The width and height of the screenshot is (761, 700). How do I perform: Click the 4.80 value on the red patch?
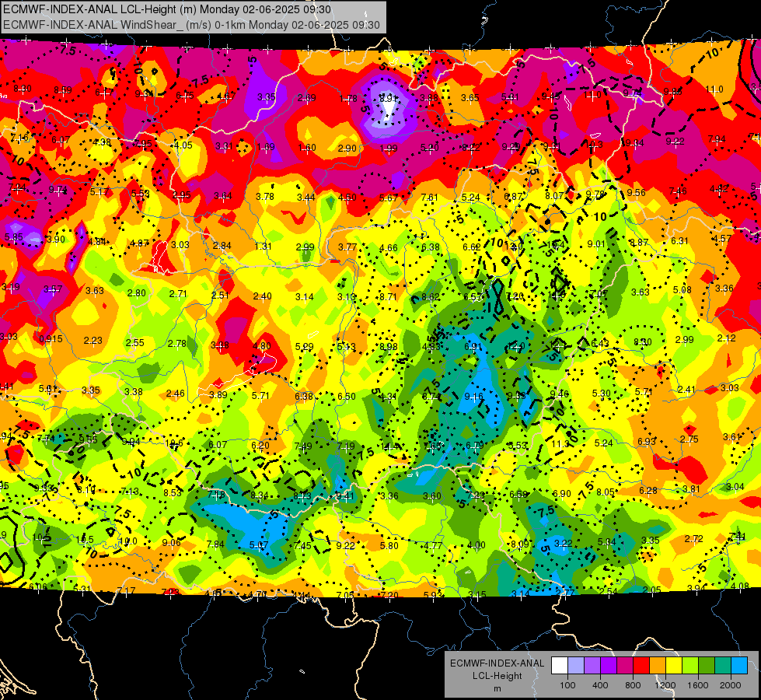click(262, 346)
